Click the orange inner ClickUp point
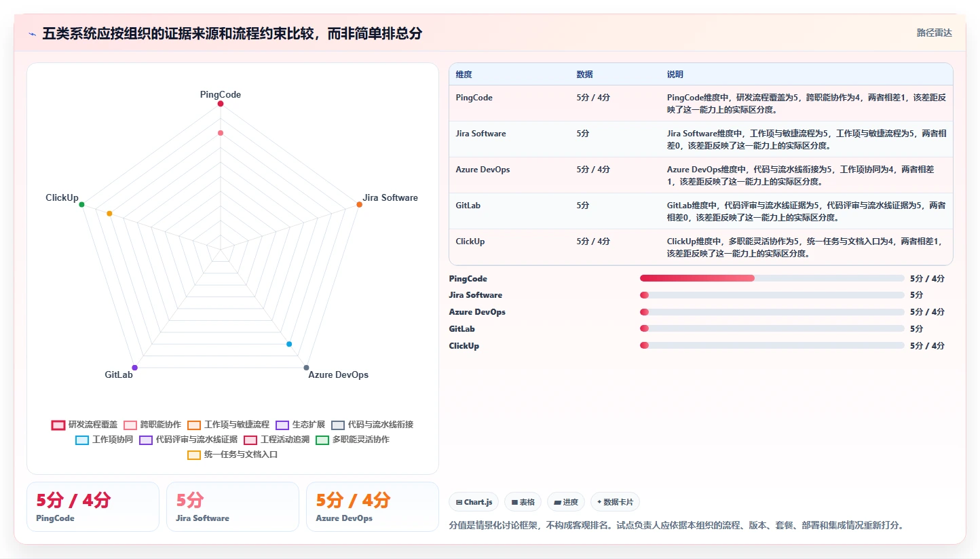 coord(109,214)
